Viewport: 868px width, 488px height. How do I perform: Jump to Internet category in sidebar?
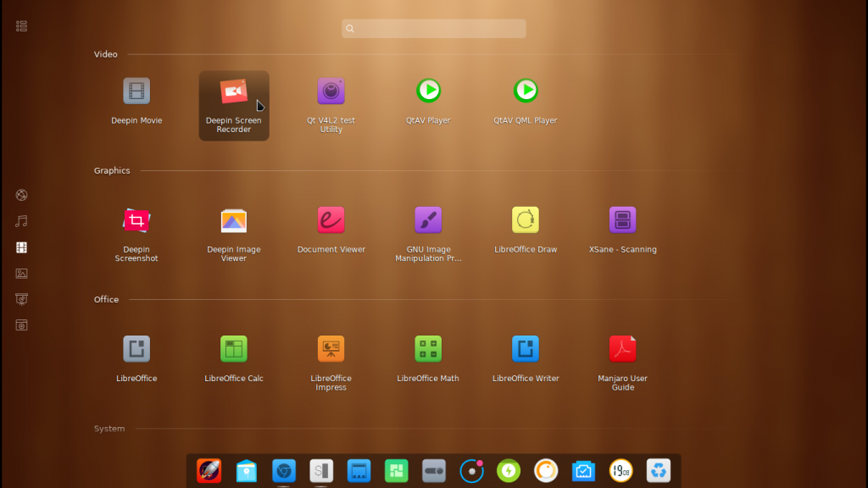tap(22, 195)
